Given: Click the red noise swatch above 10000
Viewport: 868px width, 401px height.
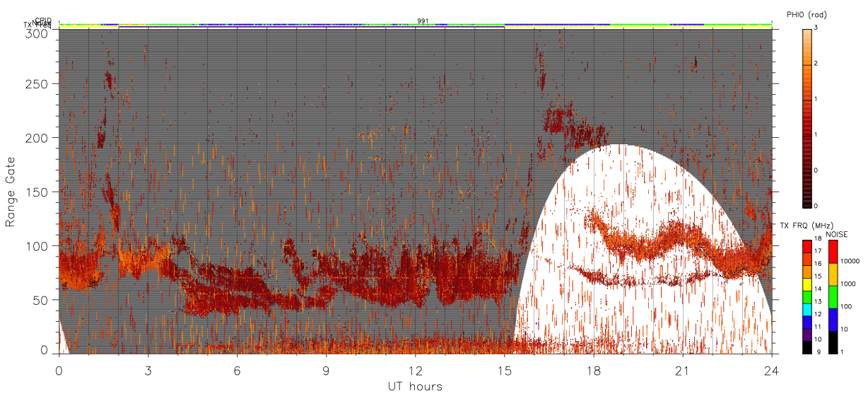Looking at the screenshot, I should 833,252.
